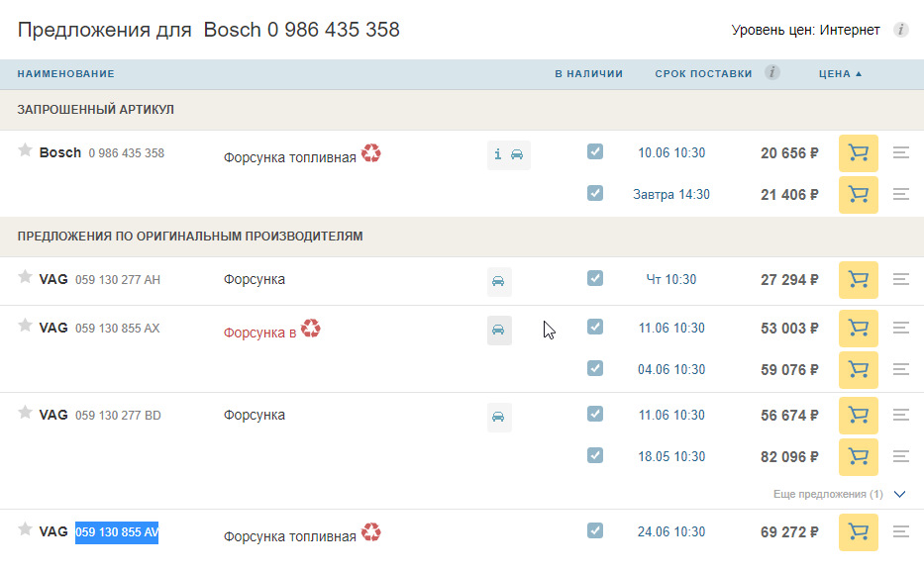Open the row menu for the 21 406 ₽ offer

click(901, 195)
